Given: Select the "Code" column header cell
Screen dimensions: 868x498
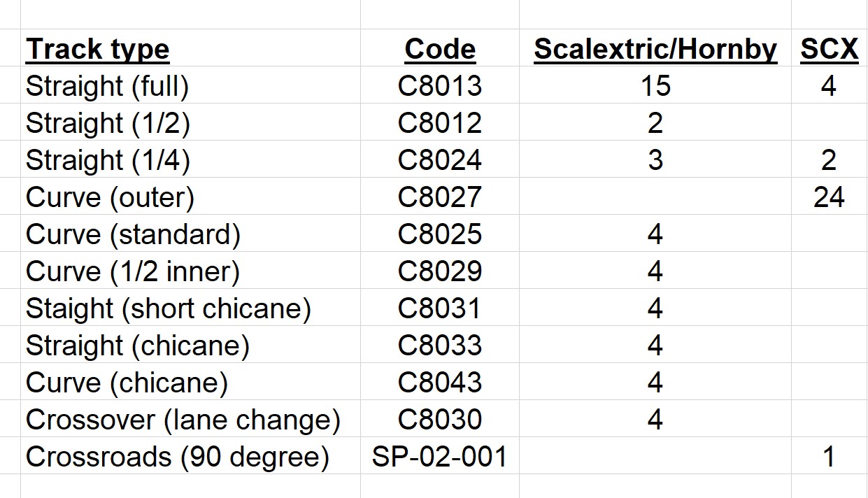Looking at the screenshot, I should pyautogui.click(x=440, y=49).
